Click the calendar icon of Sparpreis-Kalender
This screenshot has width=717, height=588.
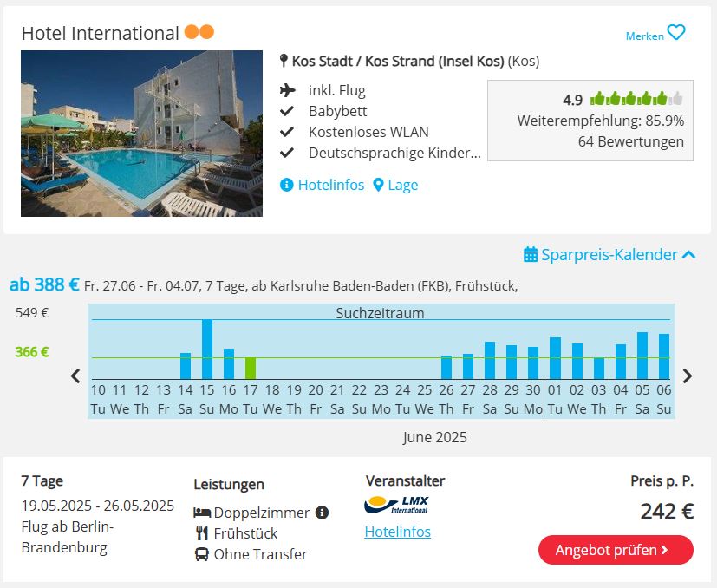531,254
